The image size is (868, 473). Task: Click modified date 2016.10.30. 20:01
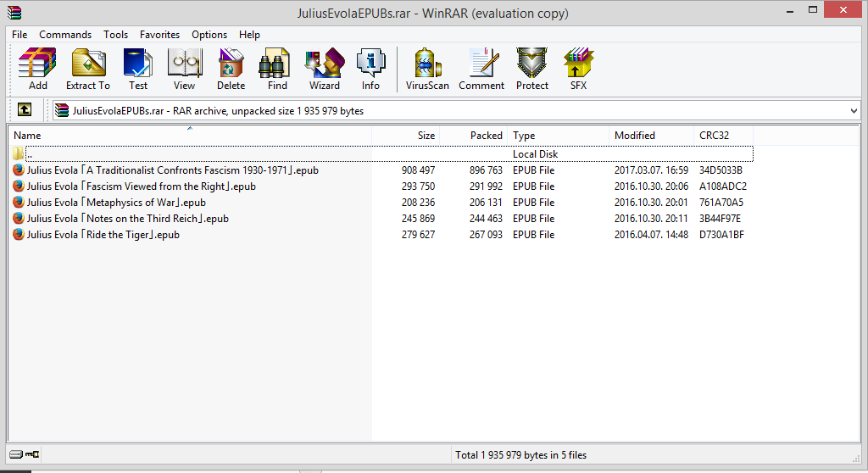click(x=651, y=202)
